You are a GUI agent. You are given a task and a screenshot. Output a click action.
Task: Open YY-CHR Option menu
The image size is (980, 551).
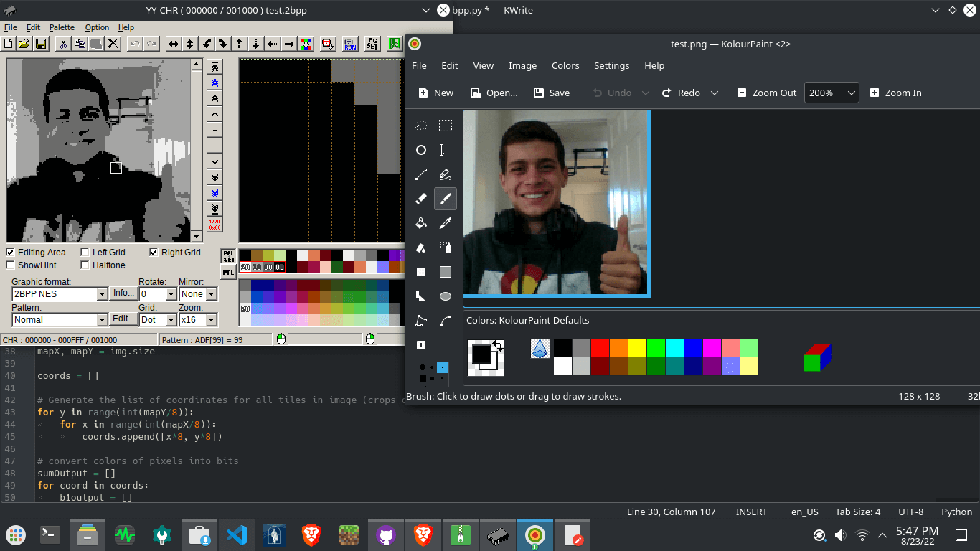[97, 27]
